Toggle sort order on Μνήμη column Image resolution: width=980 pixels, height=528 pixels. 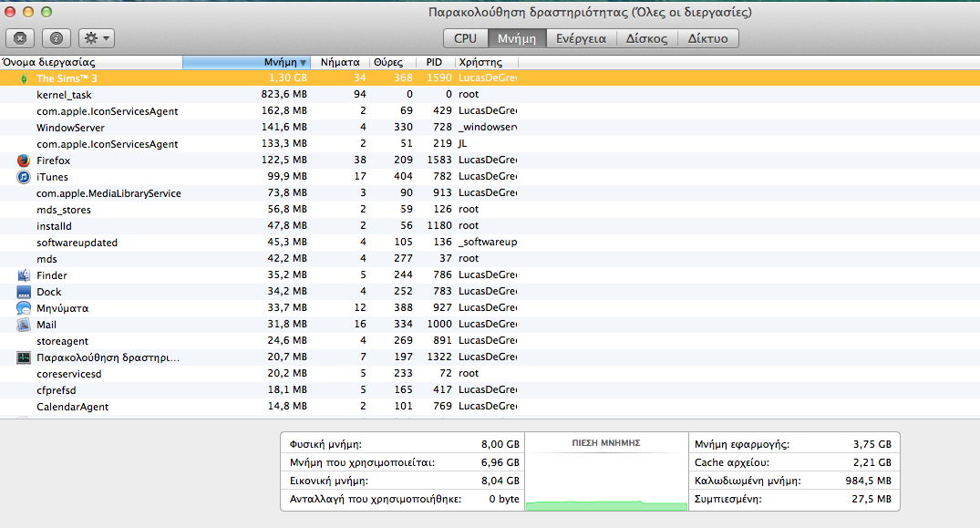tap(247, 62)
